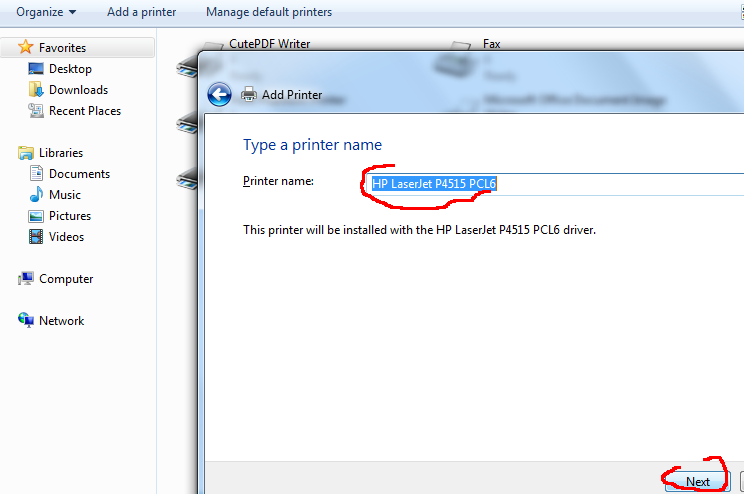Click the Music note icon
The width and height of the screenshot is (744, 494).
(x=36, y=195)
